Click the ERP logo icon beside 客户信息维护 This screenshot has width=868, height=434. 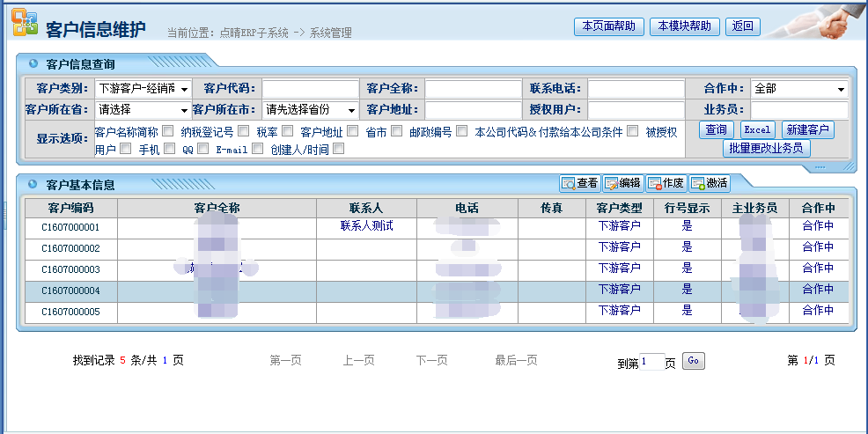click(x=25, y=26)
